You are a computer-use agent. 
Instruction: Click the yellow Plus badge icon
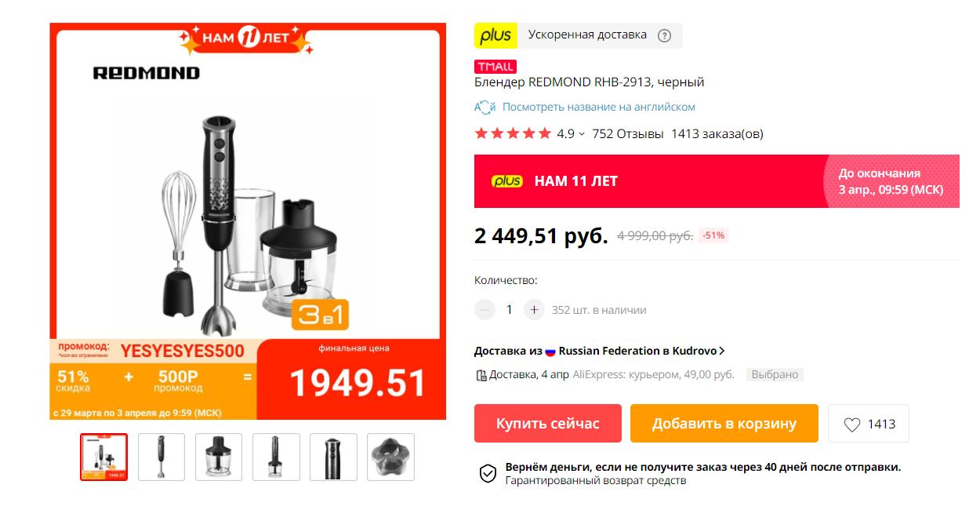click(495, 35)
